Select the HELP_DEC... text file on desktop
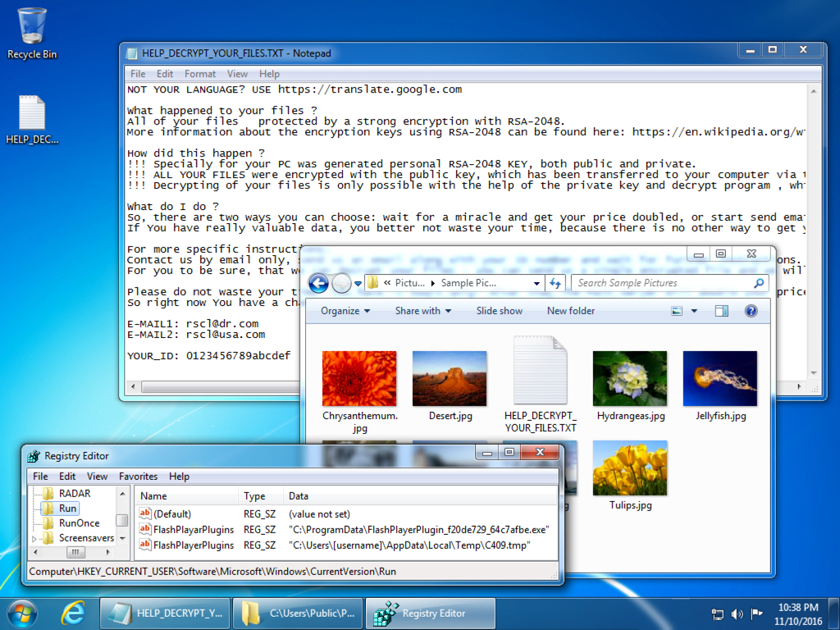Viewport: 840px width, 630px height. (x=32, y=120)
